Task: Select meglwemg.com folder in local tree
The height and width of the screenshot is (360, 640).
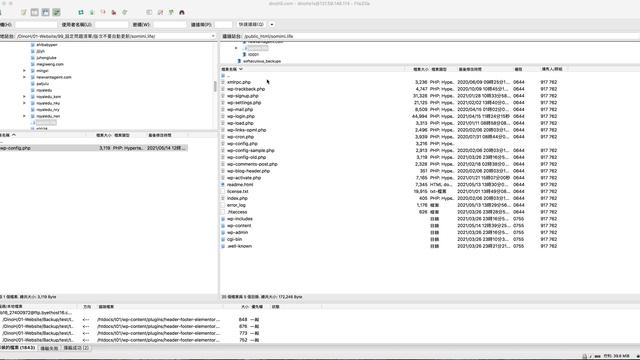Action: point(50,64)
